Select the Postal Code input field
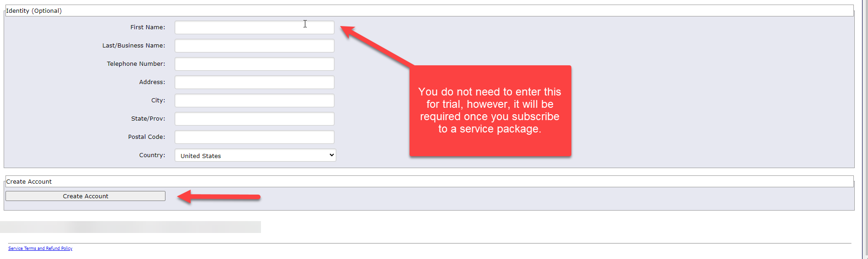 point(254,137)
